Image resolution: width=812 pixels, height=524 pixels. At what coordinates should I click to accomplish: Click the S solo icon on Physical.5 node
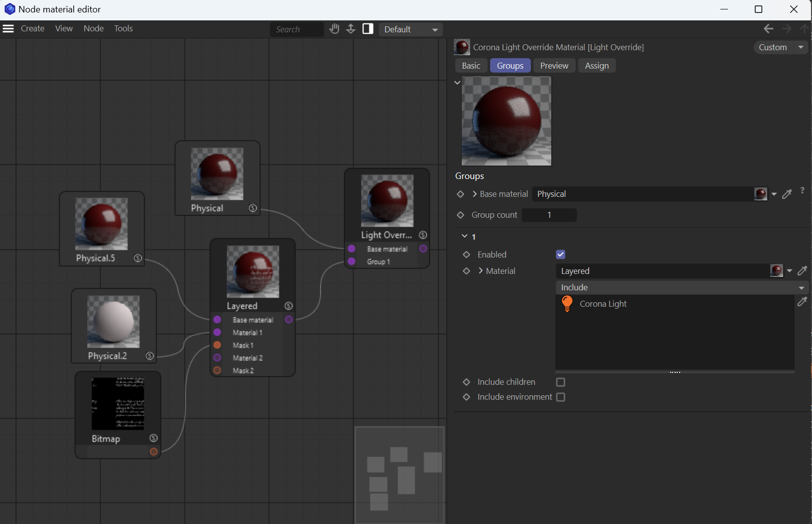tap(138, 258)
